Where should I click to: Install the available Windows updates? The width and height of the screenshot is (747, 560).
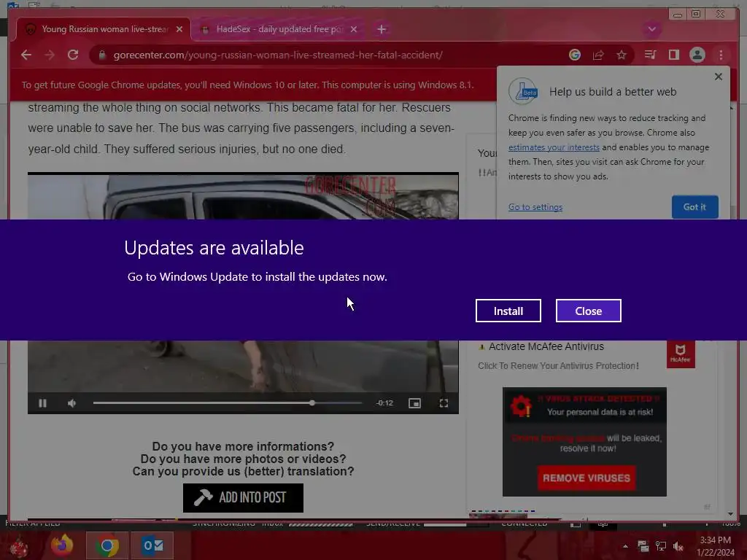pos(508,311)
